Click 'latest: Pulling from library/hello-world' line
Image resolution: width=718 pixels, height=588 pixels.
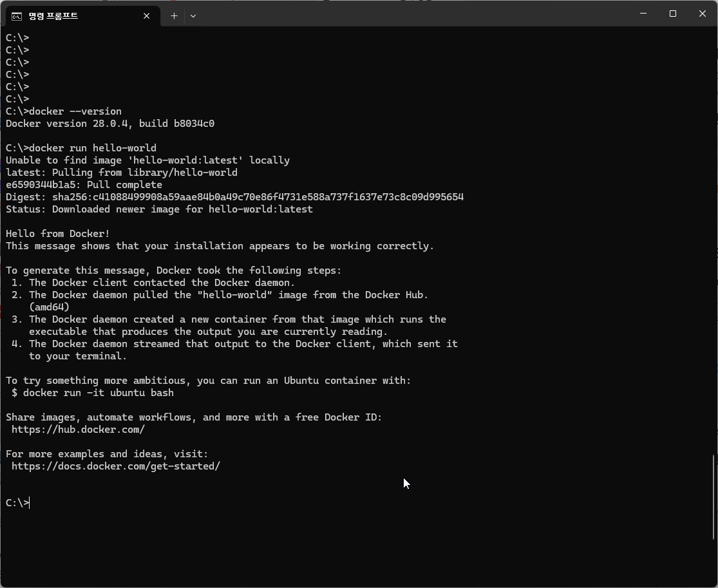click(x=121, y=173)
